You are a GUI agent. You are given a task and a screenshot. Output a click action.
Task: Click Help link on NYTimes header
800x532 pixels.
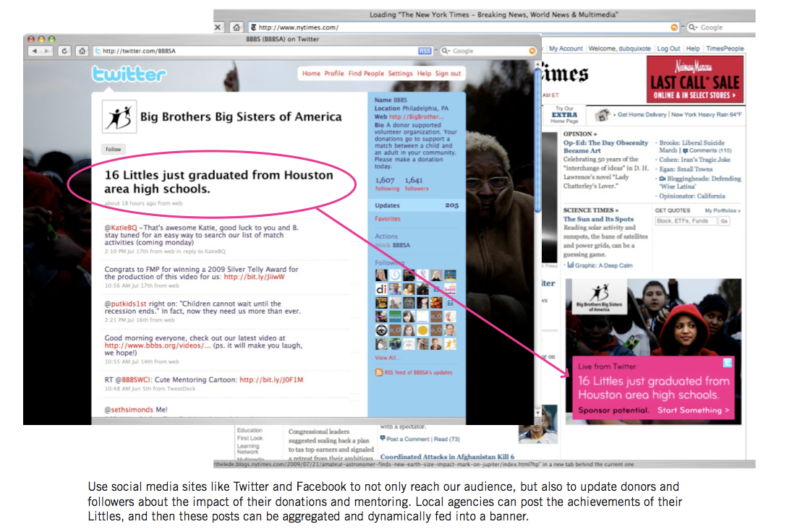coord(693,48)
